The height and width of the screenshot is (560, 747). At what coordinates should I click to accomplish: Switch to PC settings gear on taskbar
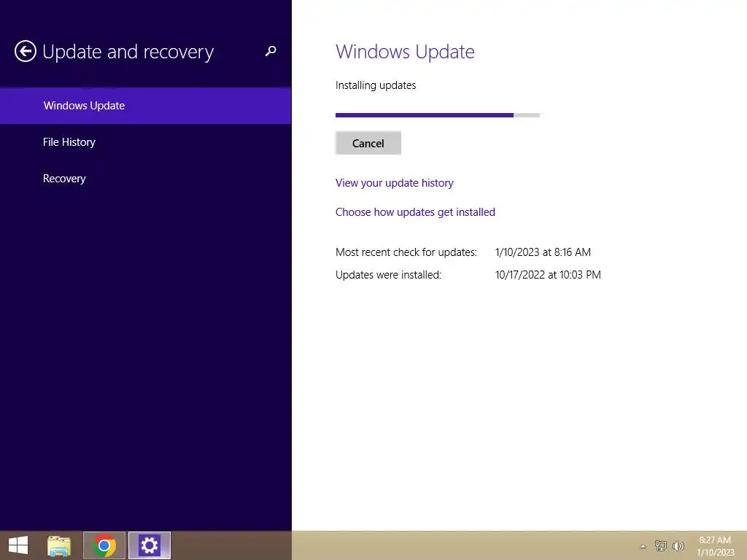click(149, 545)
